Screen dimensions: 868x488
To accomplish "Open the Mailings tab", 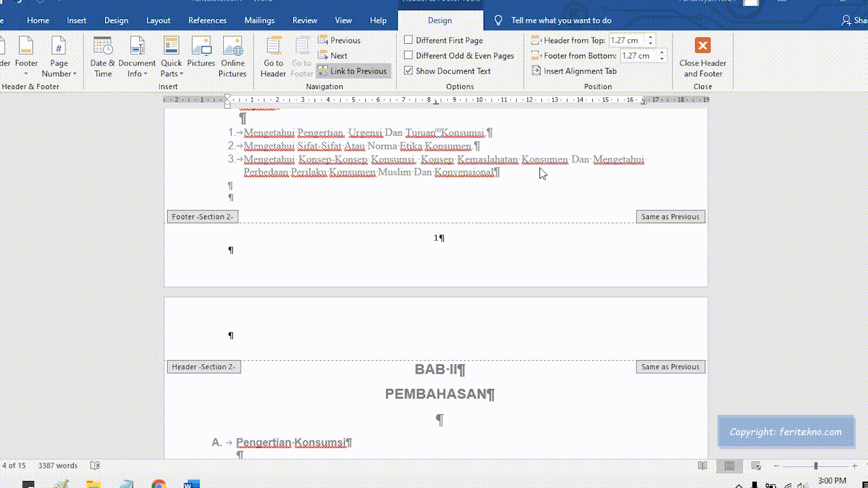I will [x=259, y=20].
